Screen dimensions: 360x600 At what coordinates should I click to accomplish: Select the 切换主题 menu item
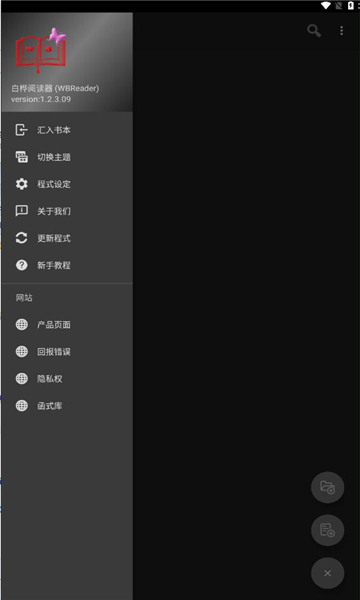coord(67,157)
